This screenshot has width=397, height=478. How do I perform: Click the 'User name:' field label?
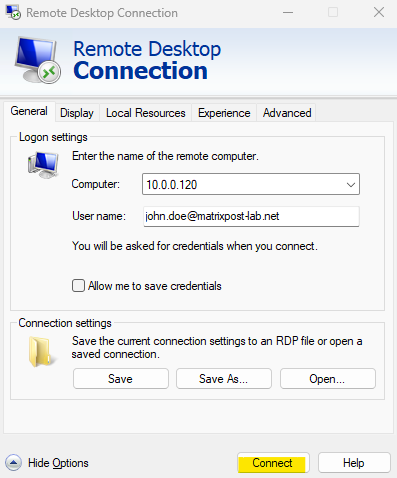pyautogui.click(x=99, y=216)
